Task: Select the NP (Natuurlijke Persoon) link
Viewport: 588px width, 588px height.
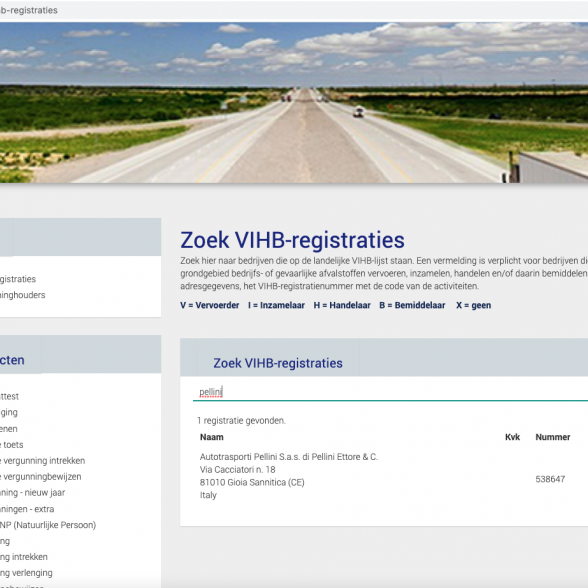Action: 48,525
